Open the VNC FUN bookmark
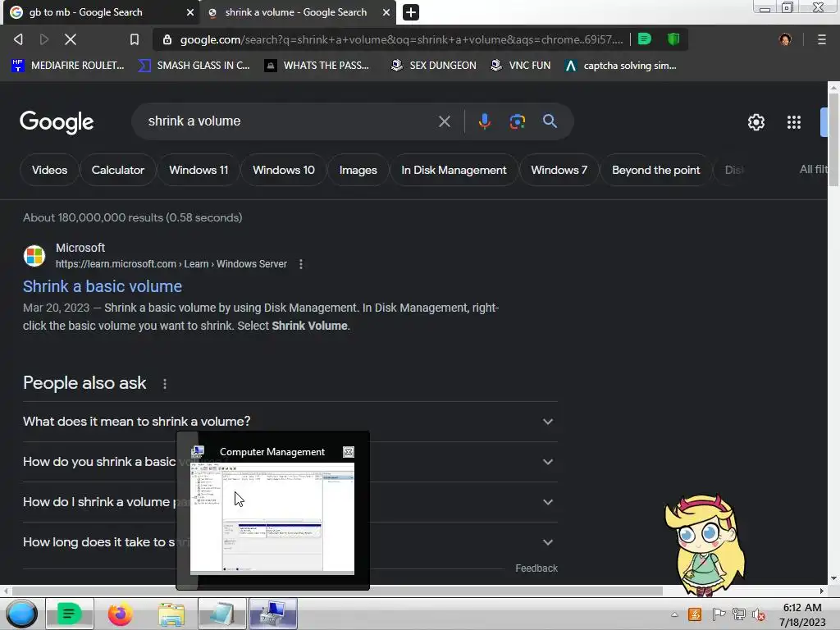Viewport: 840px width, 630px height. coord(521,66)
